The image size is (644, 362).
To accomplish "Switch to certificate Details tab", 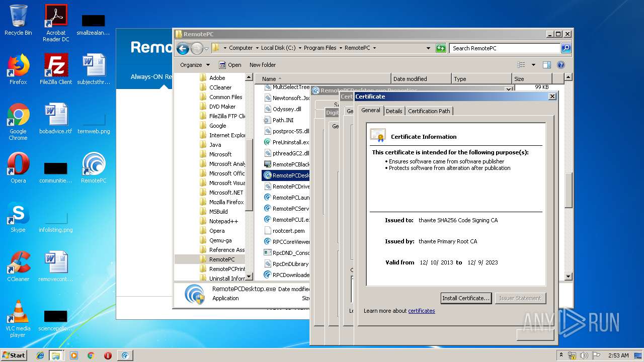I will [x=394, y=111].
